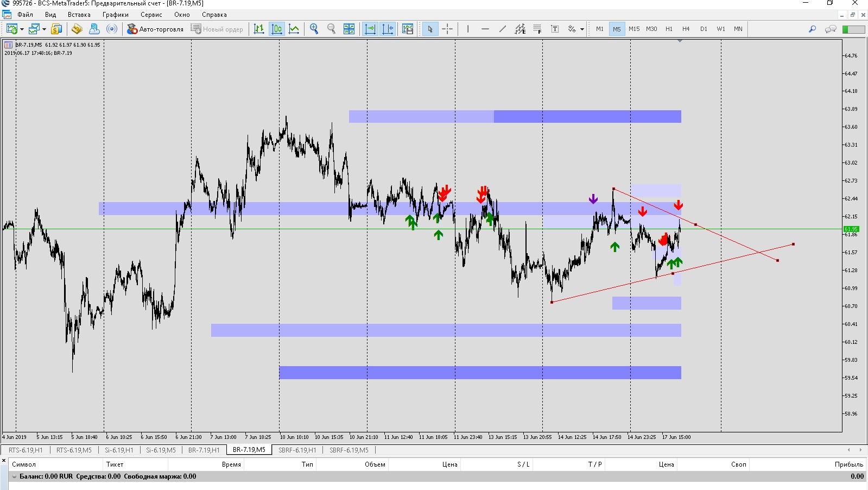
Task: Open the Market Watch symbols icon
Action: 56,29
